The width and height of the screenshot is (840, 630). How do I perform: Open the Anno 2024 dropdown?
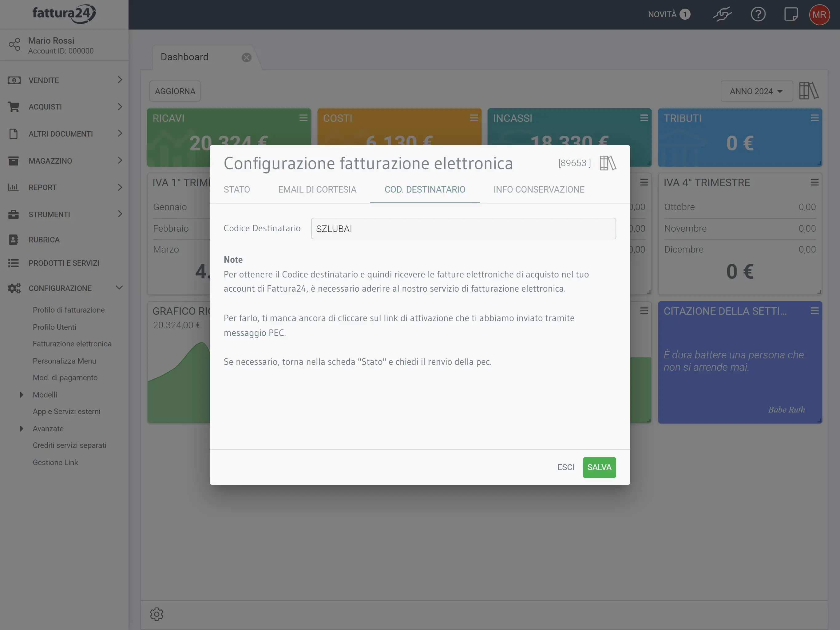756,91
